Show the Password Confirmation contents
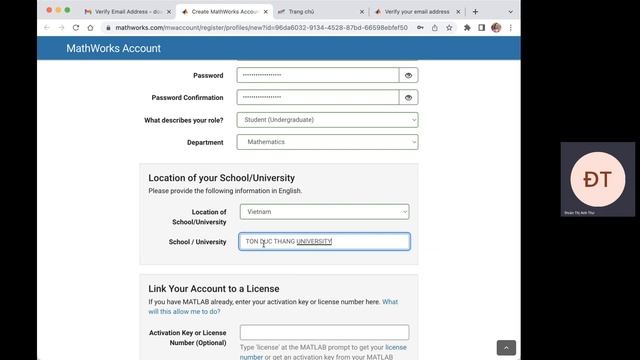 pyautogui.click(x=409, y=98)
